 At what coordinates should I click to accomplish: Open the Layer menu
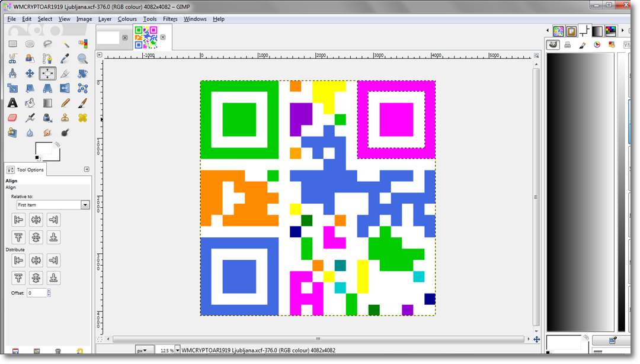point(104,19)
